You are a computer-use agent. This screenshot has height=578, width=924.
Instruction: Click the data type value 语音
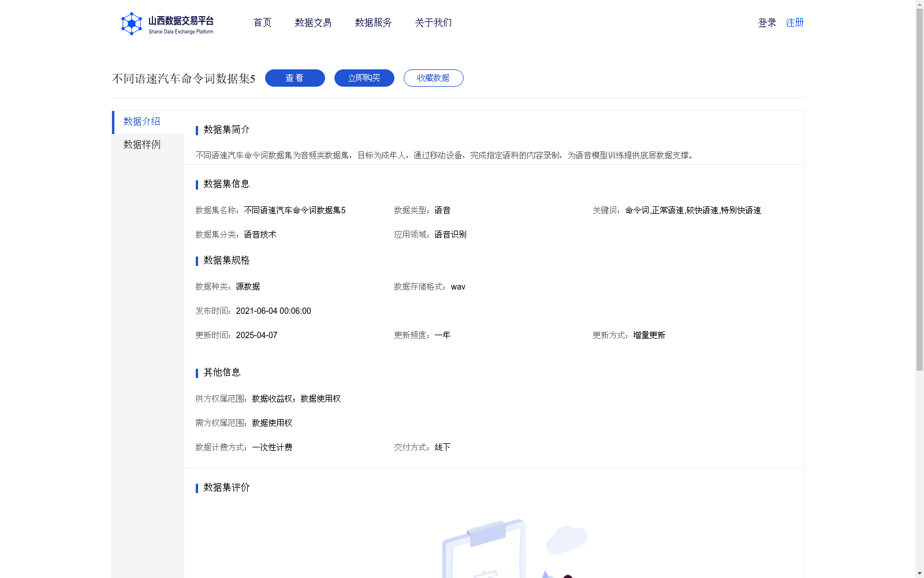[x=442, y=210]
